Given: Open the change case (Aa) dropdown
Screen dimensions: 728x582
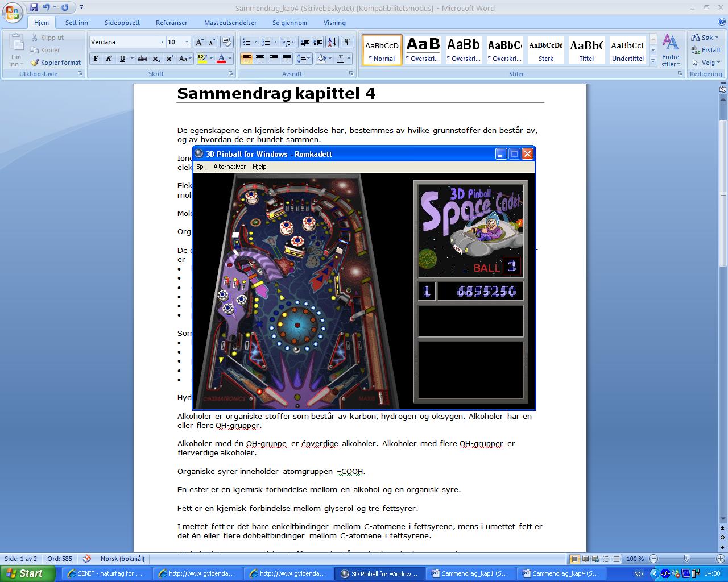Looking at the screenshot, I should click(184, 59).
